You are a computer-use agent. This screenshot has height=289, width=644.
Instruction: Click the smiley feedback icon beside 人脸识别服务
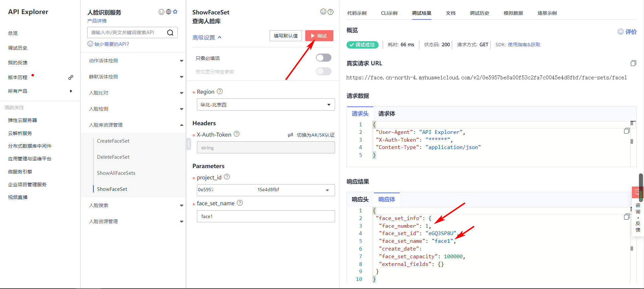point(161,12)
